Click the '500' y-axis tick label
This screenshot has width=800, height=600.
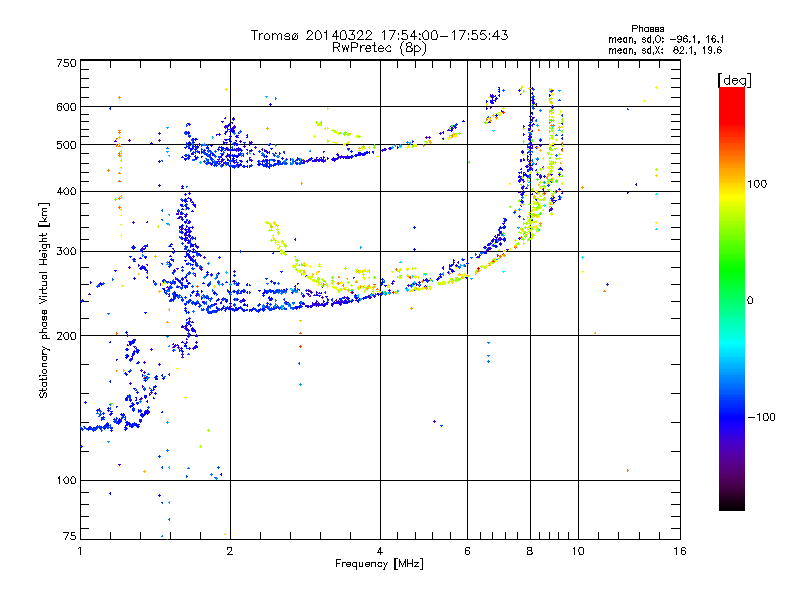(x=66, y=145)
